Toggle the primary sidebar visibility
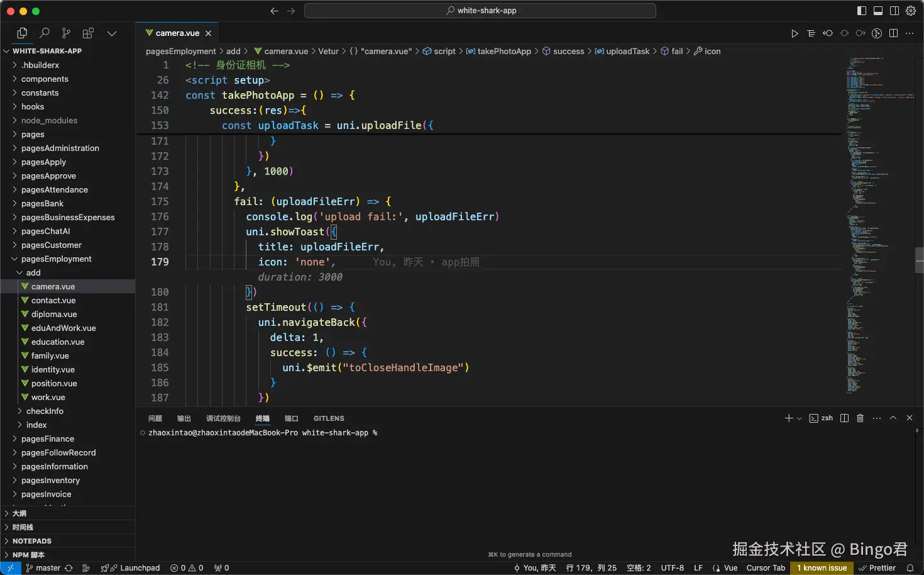Screen dimensions: 924x575 pyautogui.click(x=862, y=11)
